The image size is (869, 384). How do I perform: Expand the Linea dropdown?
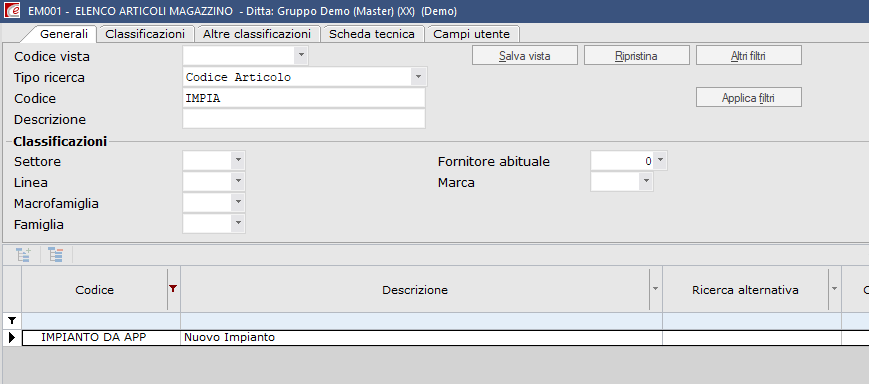coord(238,182)
